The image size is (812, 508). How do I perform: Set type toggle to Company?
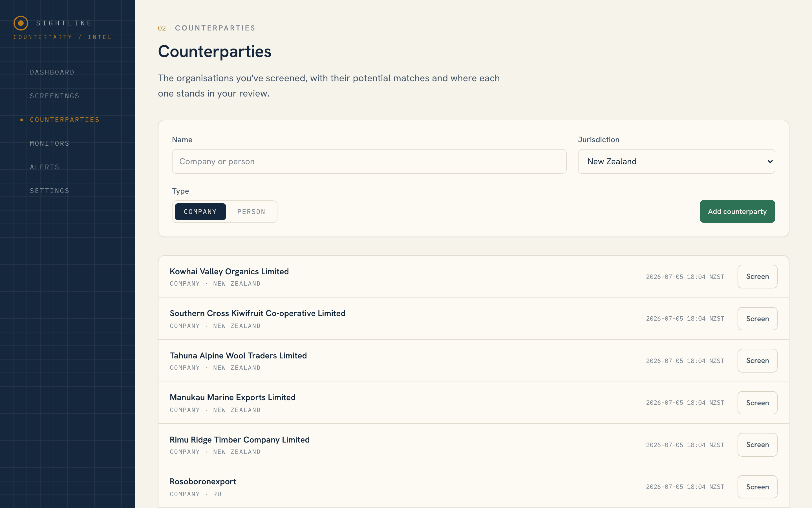(x=200, y=212)
